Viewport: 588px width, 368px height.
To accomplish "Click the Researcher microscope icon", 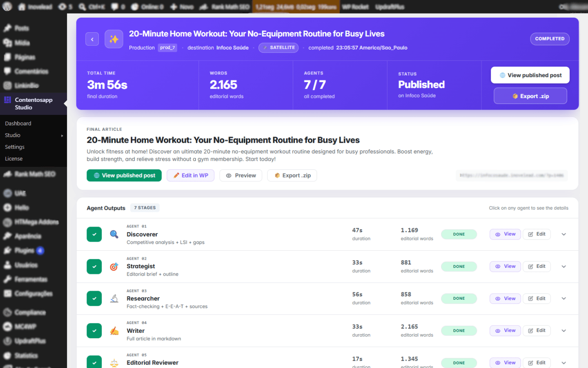I will [114, 298].
